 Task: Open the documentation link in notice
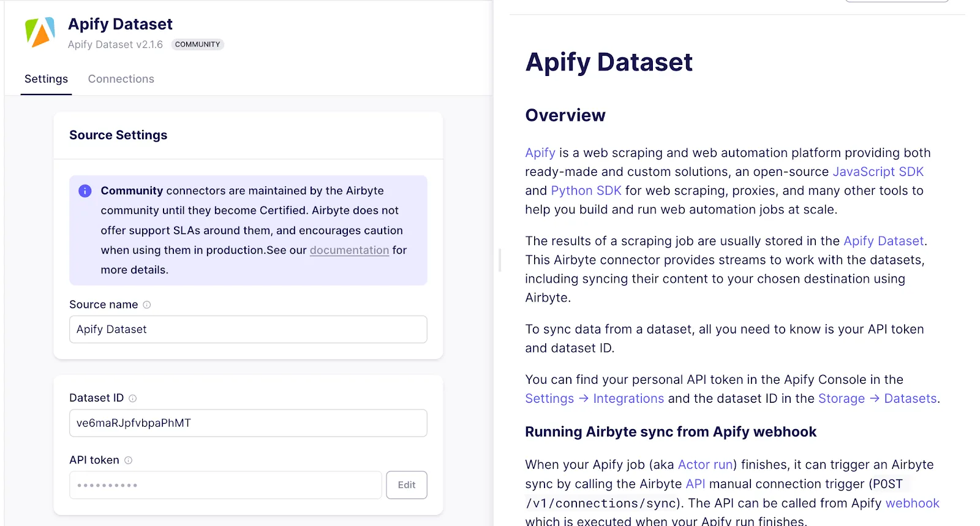pos(349,250)
